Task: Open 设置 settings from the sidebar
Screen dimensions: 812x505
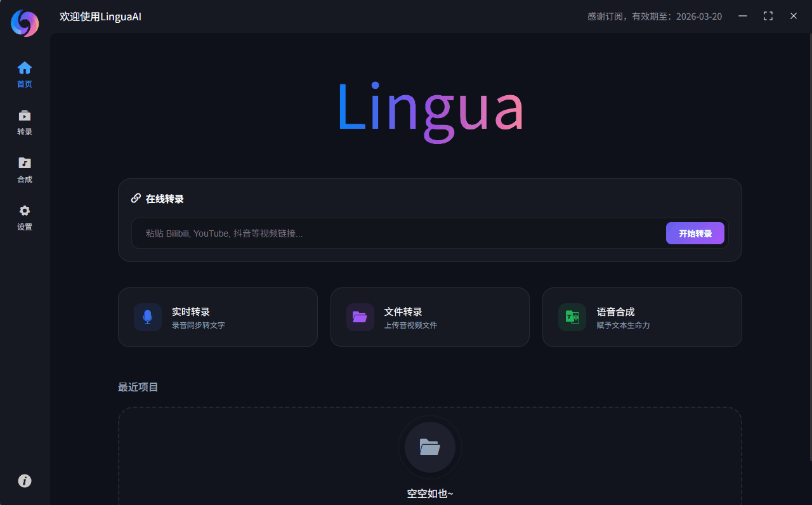Action: click(25, 218)
